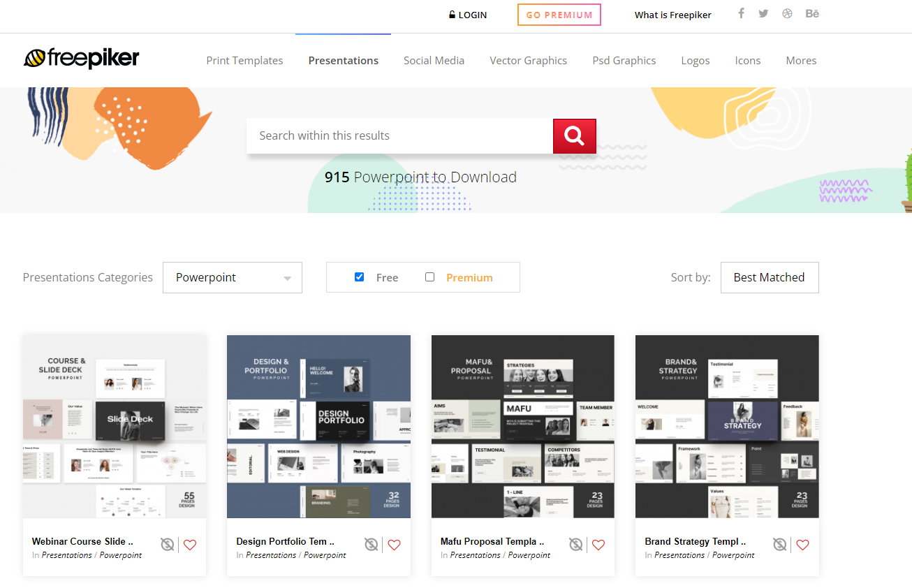Open the Twitter social icon
Image resolution: width=912 pixels, height=588 pixels.
point(763,13)
